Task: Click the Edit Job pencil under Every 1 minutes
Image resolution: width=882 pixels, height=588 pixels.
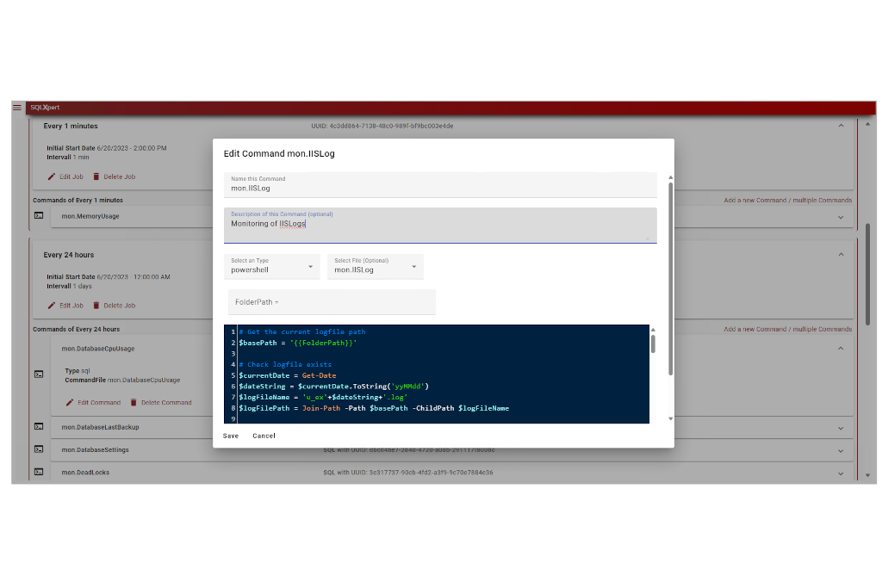Action: click(52, 176)
